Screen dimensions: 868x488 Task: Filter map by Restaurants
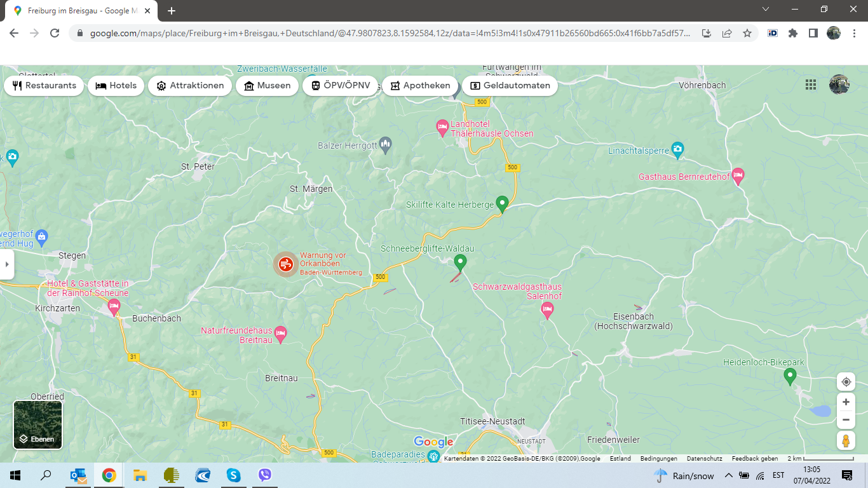click(x=44, y=86)
